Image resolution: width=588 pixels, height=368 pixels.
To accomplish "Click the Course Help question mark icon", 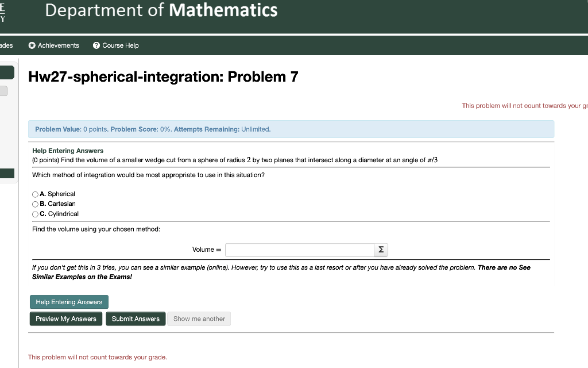I will click(95, 45).
